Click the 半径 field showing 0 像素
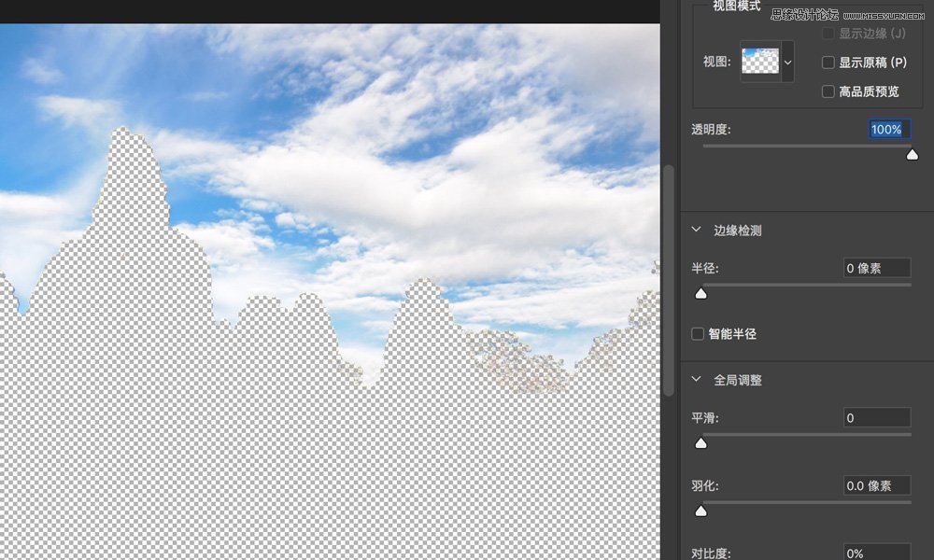The height and width of the screenshot is (560, 934). tap(878, 268)
